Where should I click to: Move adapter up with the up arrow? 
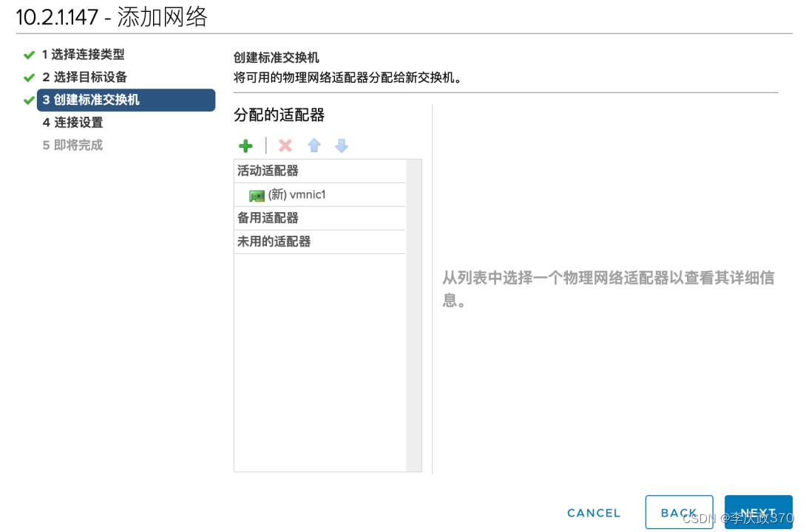pos(314,146)
